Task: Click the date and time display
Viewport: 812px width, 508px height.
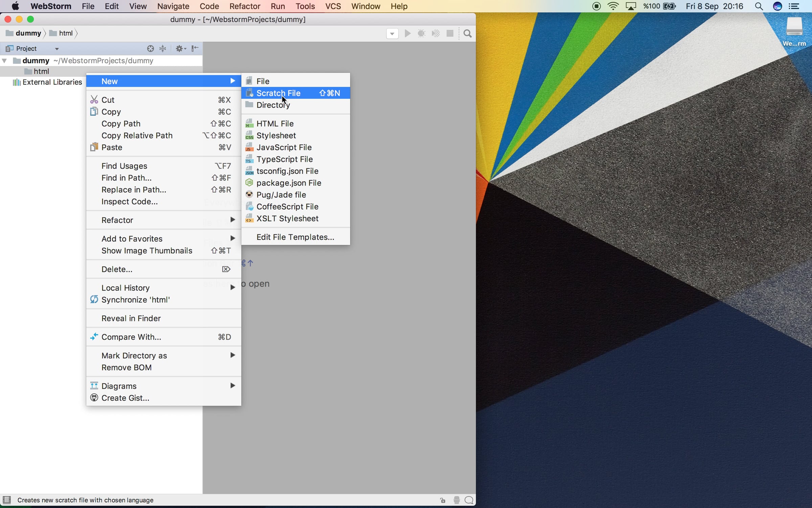Action: (715, 6)
